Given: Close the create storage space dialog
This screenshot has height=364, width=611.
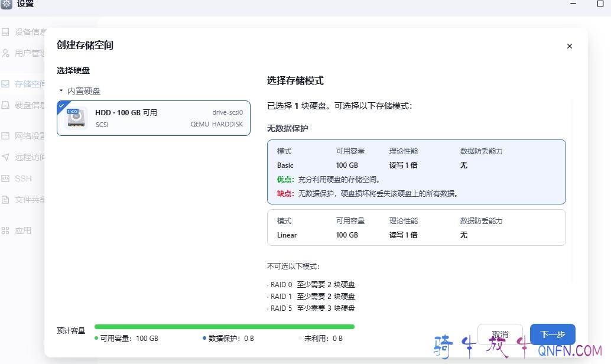Looking at the screenshot, I should pyautogui.click(x=570, y=46).
